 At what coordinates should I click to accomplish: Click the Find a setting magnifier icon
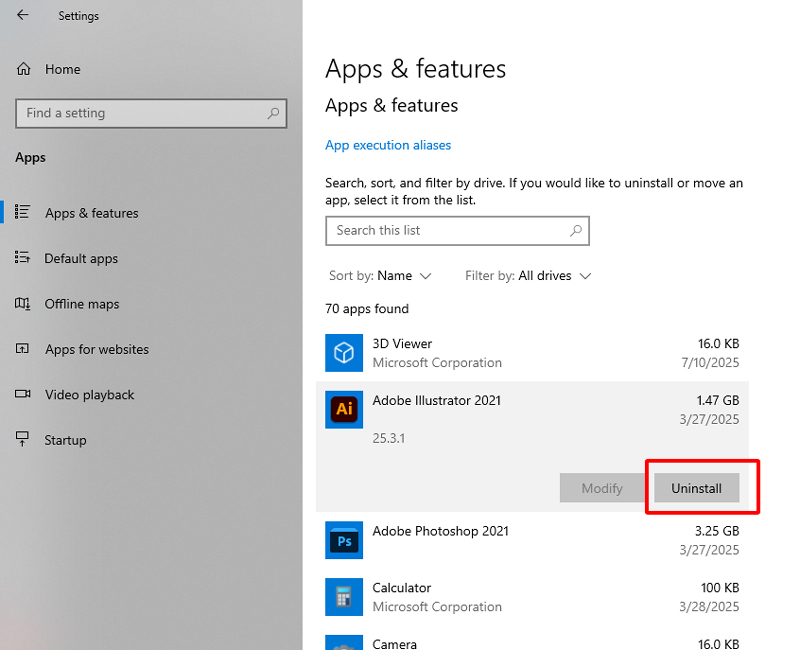pos(273,113)
